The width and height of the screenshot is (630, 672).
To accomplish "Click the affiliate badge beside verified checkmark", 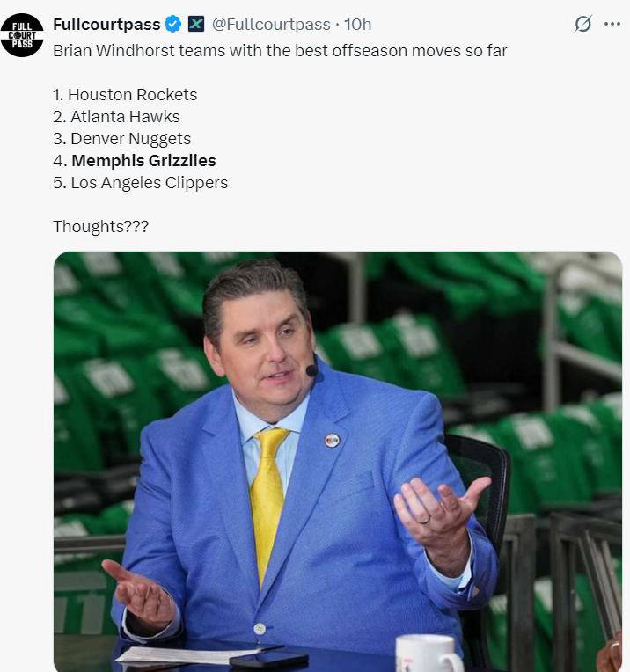I will pos(196,24).
